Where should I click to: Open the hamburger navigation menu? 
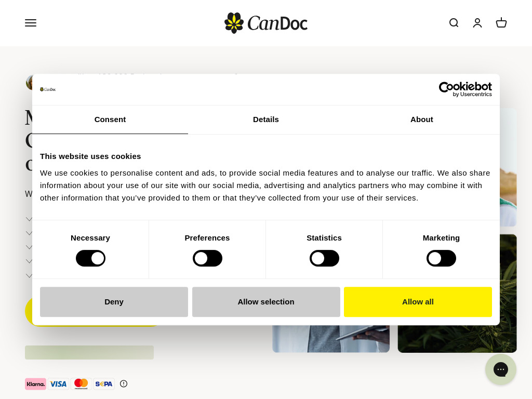tap(31, 23)
